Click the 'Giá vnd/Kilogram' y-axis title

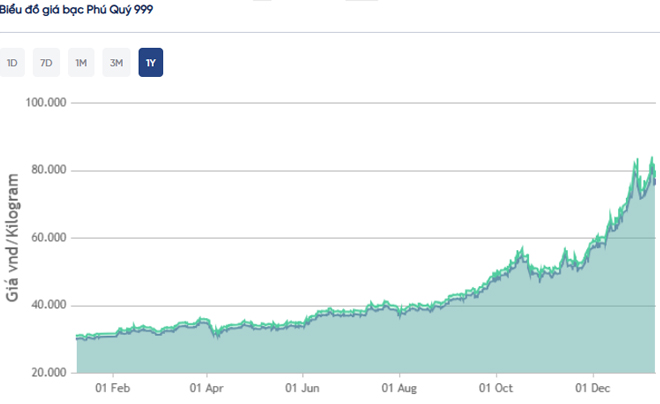[x=13, y=237]
